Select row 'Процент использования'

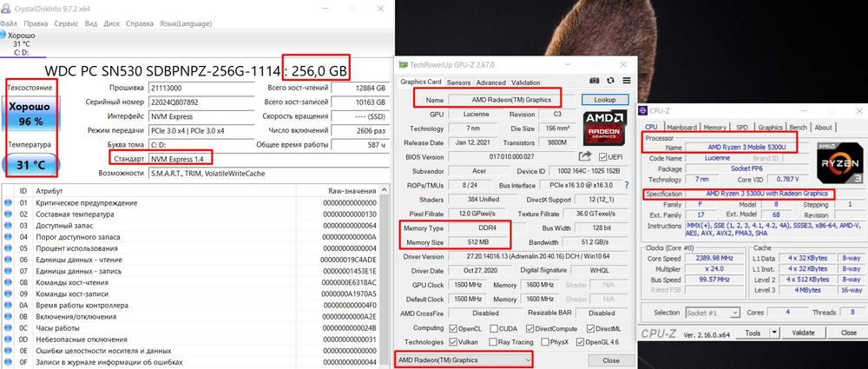190,248
